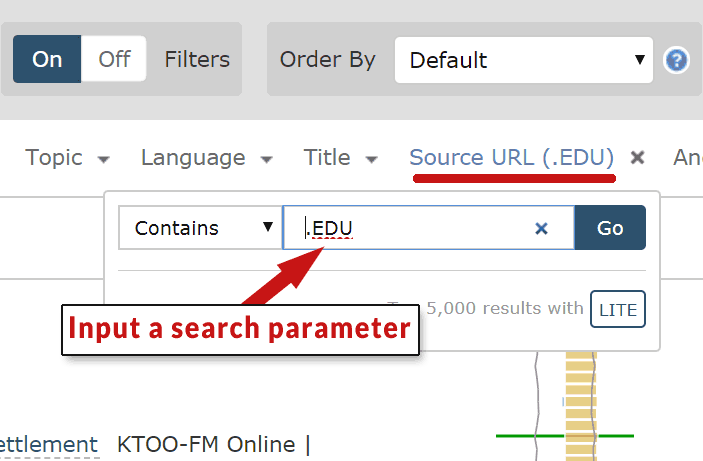Image resolution: width=703 pixels, height=461 pixels.
Task: Click the LITE badge button
Action: (x=618, y=309)
